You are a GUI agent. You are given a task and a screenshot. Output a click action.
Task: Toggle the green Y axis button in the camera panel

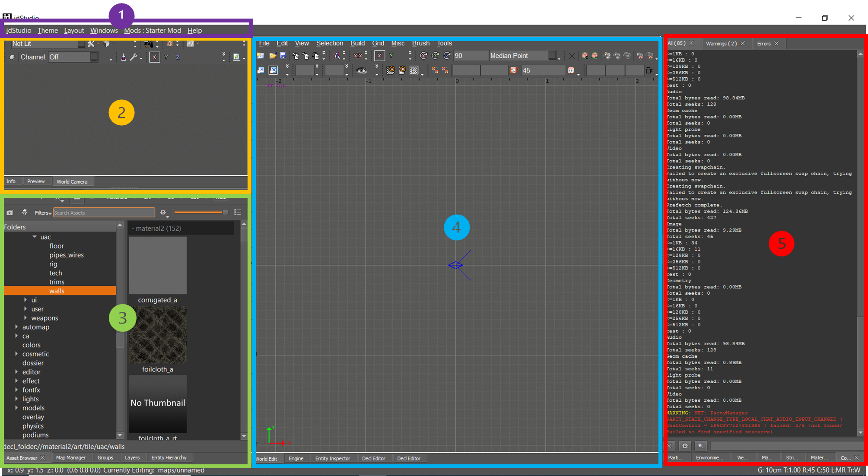click(x=166, y=57)
